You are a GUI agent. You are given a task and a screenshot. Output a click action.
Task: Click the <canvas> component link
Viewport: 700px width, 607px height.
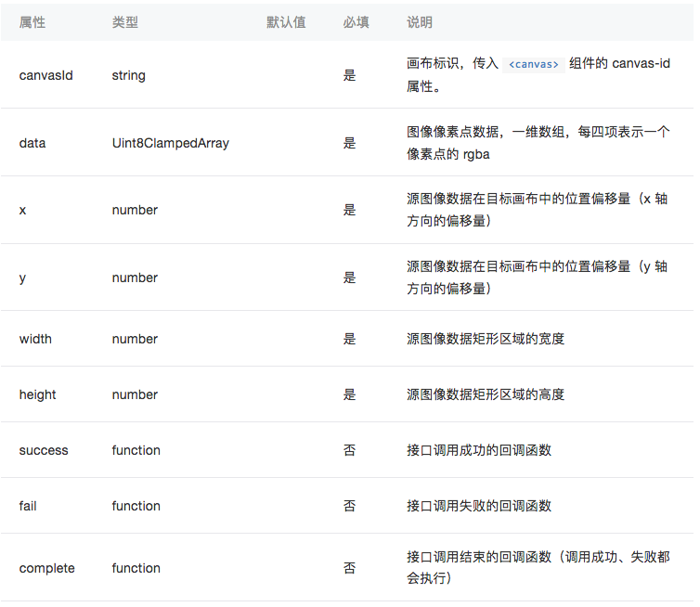tap(533, 64)
